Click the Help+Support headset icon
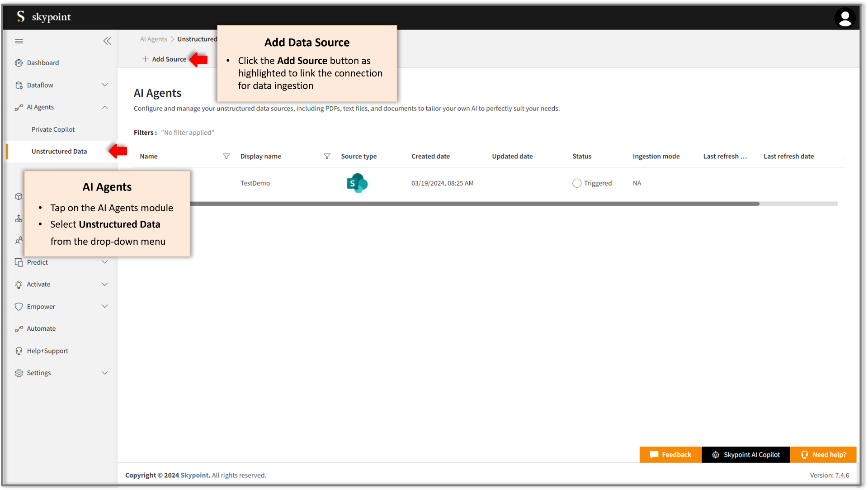 click(x=19, y=351)
